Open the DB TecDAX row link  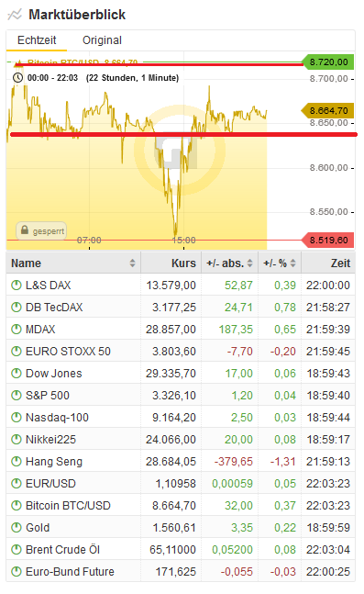pos(54,307)
